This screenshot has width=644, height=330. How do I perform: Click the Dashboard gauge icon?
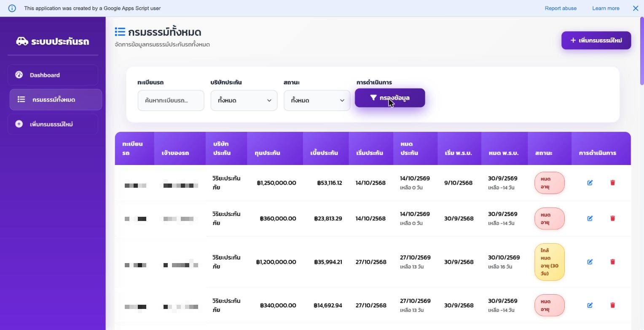point(19,75)
